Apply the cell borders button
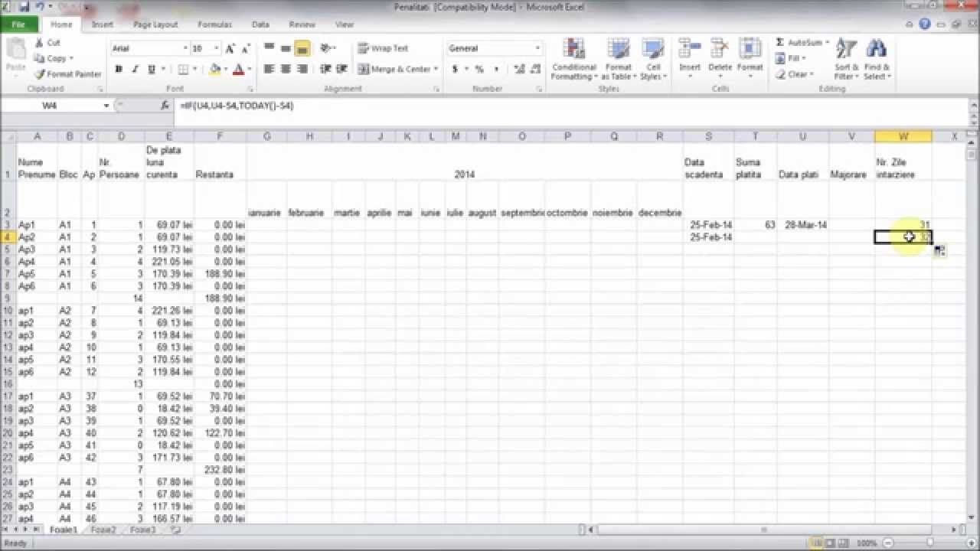Image resolution: width=980 pixels, height=551 pixels. click(x=182, y=69)
